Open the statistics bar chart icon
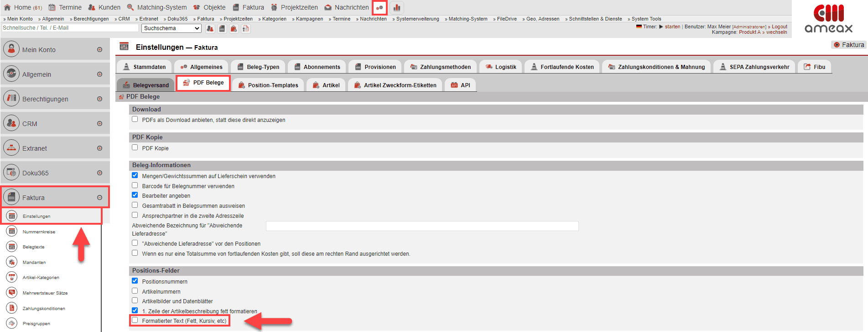Image resolution: width=868 pixels, height=332 pixels. click(397, 8)
